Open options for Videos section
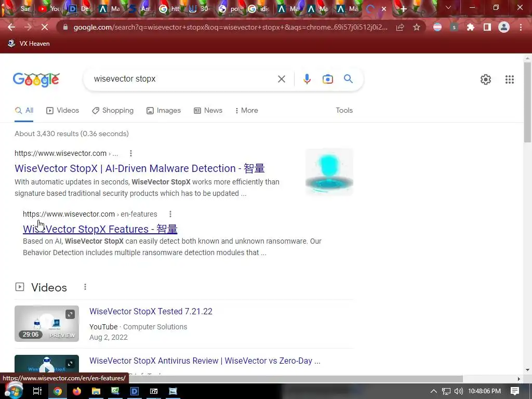532x399 pixels. pyautogui.click(x=85, y=287)
